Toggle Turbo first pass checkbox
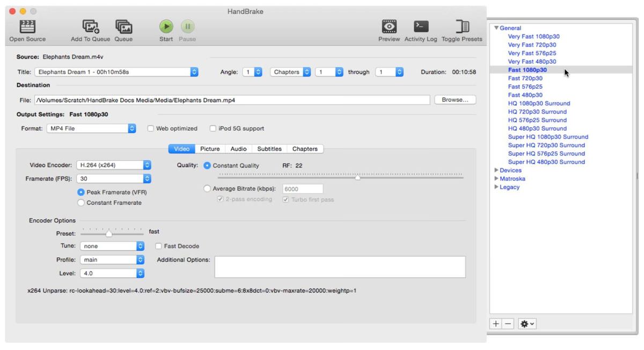Viewport: 644px width, 350px height. pyautogui.click(x=286, y=199)
